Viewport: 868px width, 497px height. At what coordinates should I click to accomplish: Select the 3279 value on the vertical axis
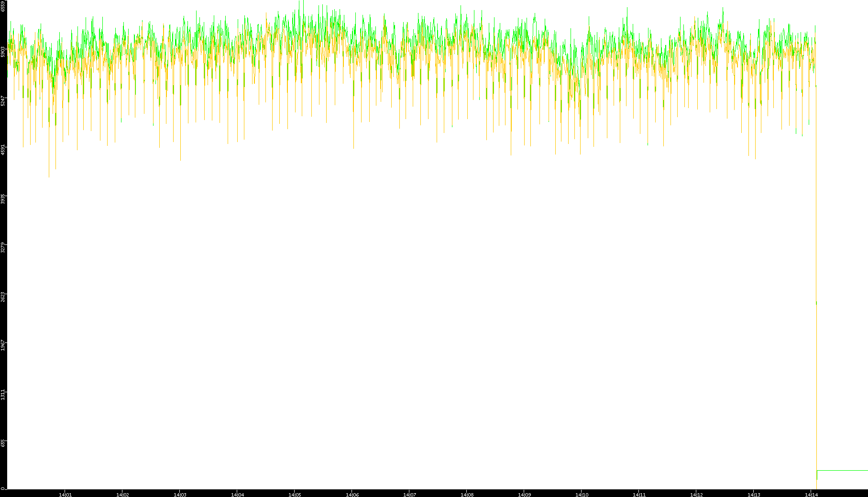pyautogui.click(x=3, y=248)
